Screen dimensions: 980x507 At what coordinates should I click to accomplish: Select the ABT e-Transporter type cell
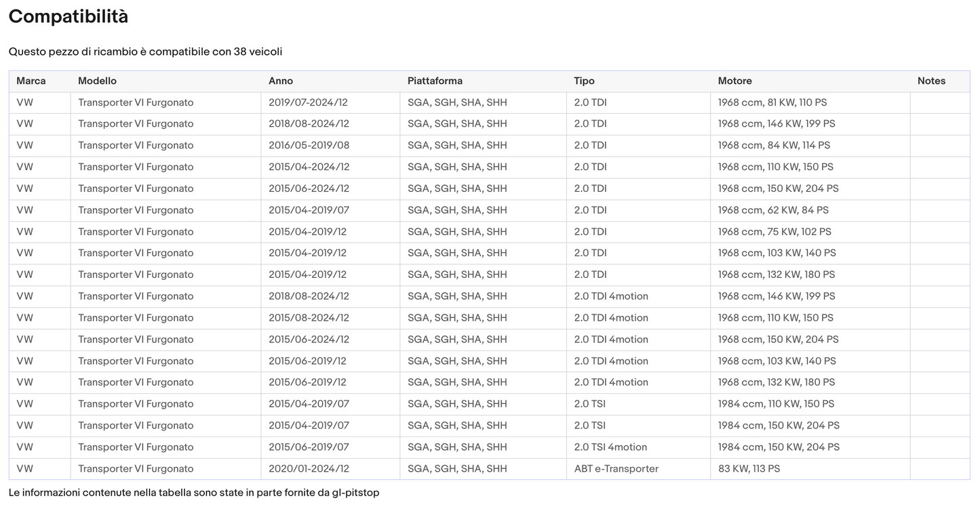pos(616,468)
